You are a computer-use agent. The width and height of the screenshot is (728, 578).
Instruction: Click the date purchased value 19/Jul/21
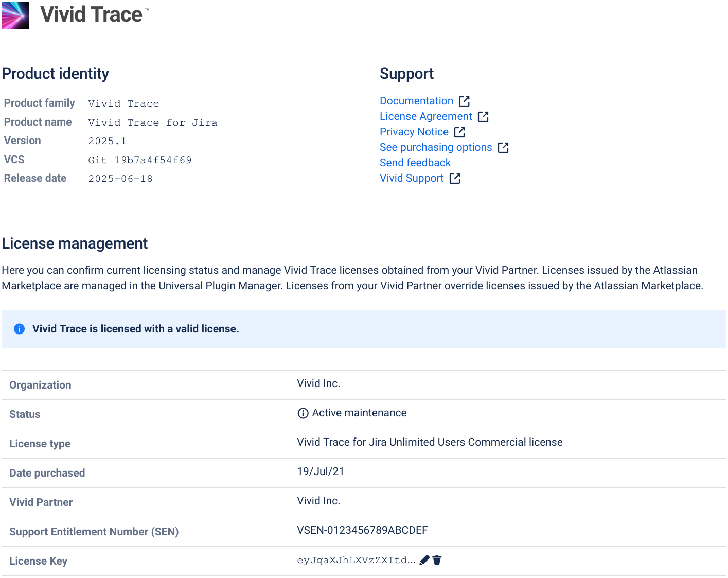pyautogui.click(x=321, y=471)
